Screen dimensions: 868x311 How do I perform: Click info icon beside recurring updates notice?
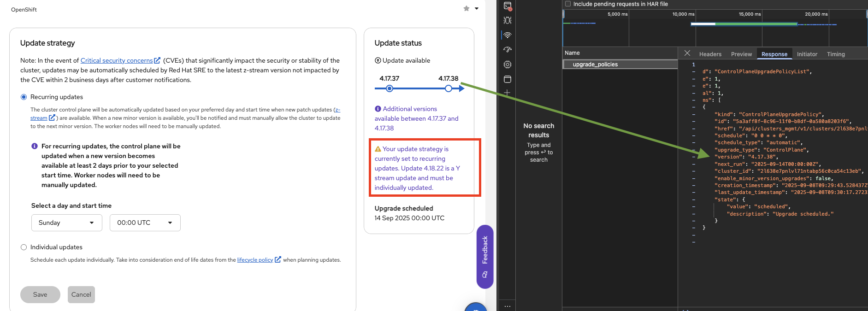35,146
